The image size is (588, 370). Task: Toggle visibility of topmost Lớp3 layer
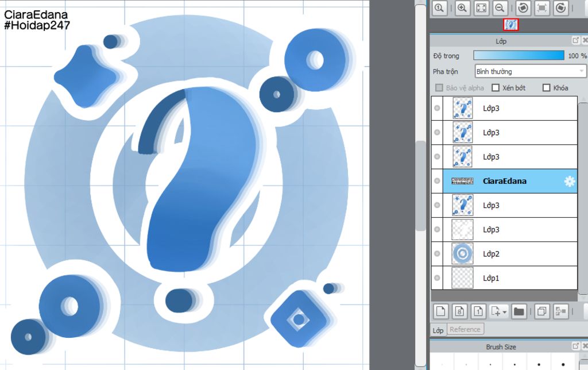pos(437,108)
